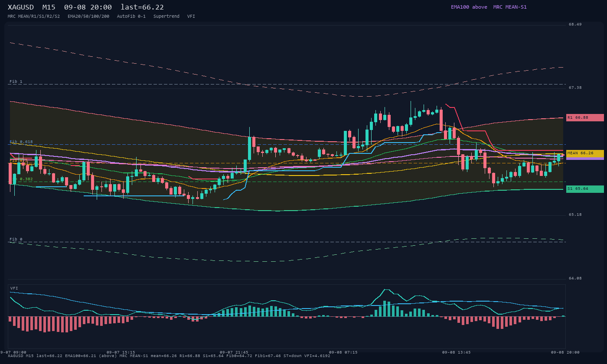Click the 09-08 07:15 time axis label
Viewport: 607px width, 364px height.
(343, 352)
